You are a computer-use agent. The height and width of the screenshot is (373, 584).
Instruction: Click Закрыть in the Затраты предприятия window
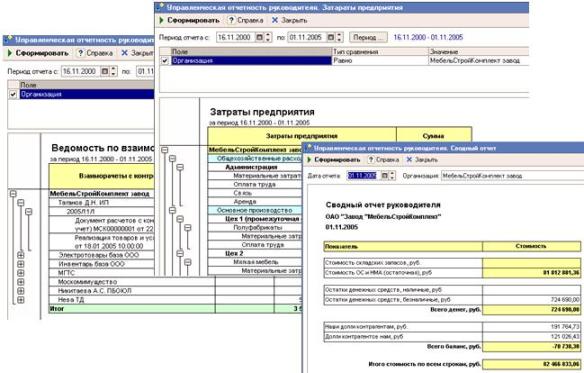(294, 20)
